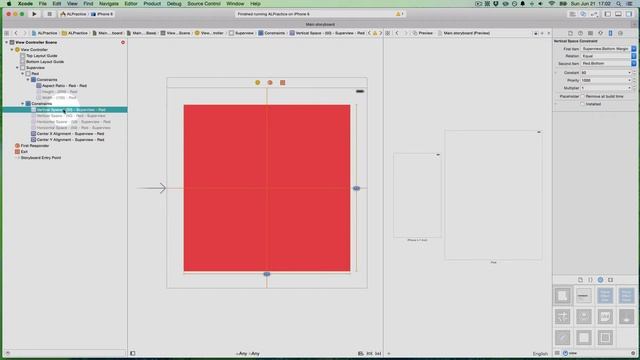Viewport: 640px width, 360px height.
Task: Click the issue warning icon in activity bar
Action: click(399, 14)
